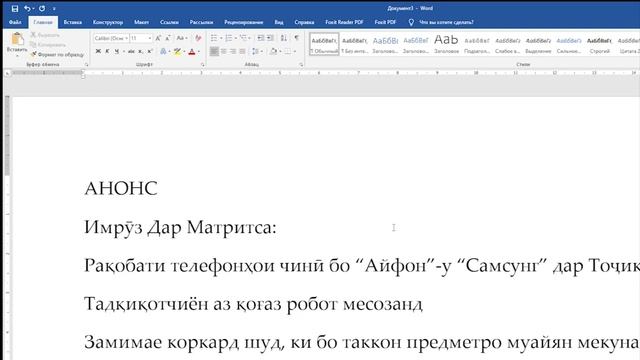Image resolution: width=640 pixels, height=360 pixels.
Task: Open Text Effects button
Action: coord(163,51)
